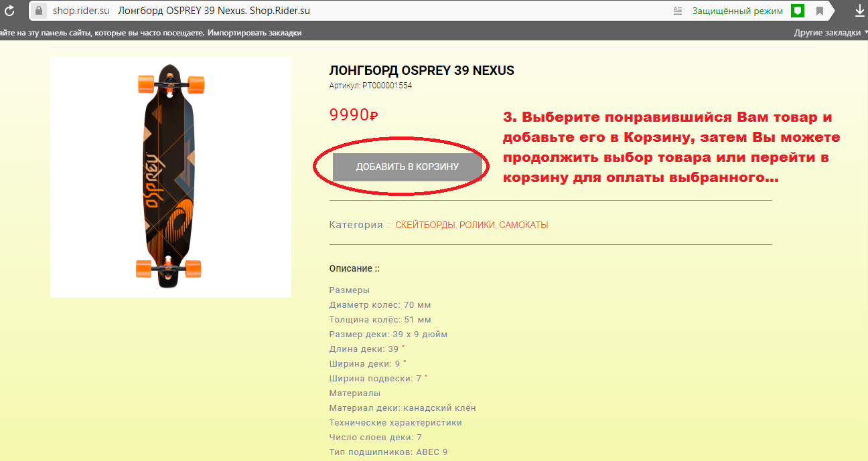The height and width of the screenshot is (461, 868).
Task: Open 'Самокаты' category link
Action: click(524, 225)
